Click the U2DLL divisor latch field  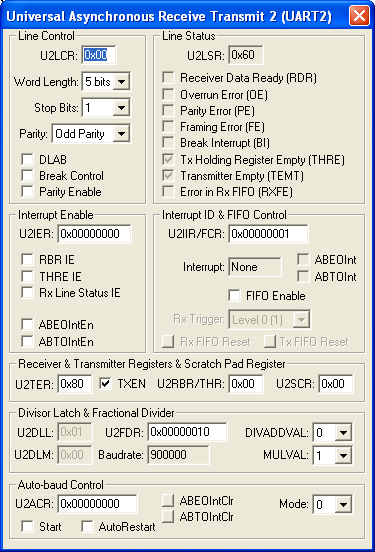click(x=75, y=432)
